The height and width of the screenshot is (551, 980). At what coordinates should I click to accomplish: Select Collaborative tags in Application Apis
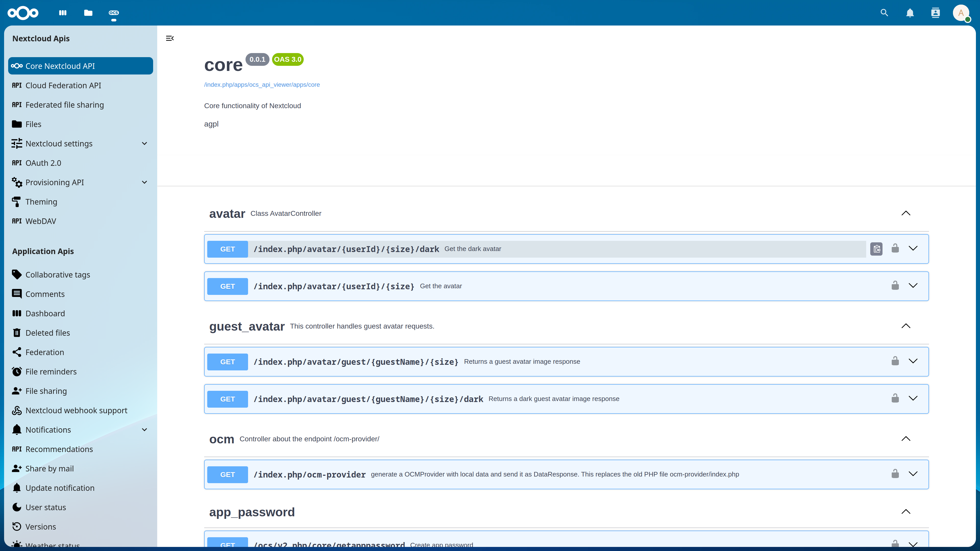coord(81,274)
